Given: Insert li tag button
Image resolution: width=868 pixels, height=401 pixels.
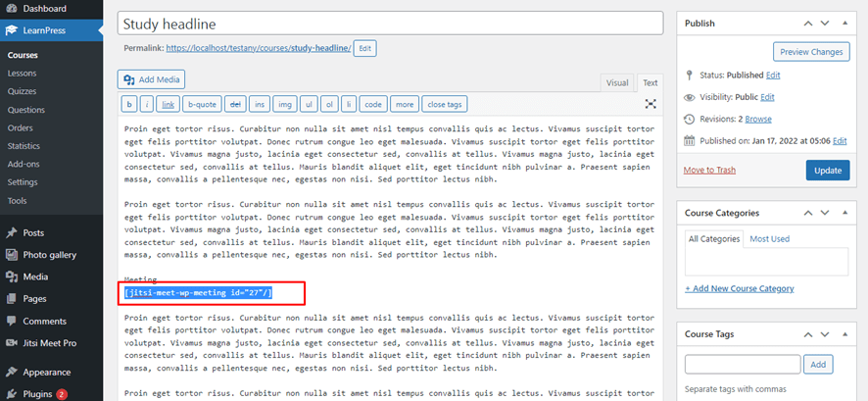Looking at the screenshot, I should pos(349,104).
